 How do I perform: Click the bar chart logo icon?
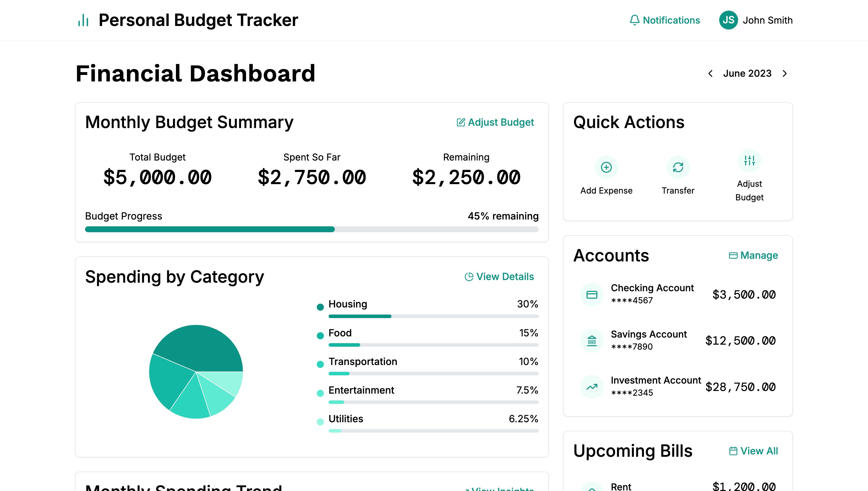tap(83, 20)
